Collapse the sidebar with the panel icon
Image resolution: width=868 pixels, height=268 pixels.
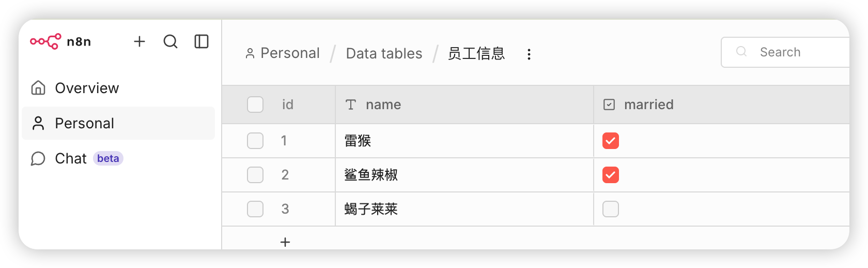tap(202, 41)
